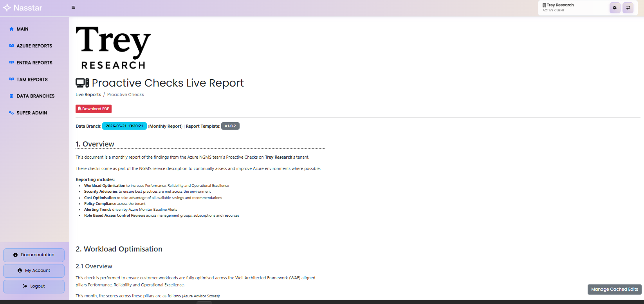Click the database icon beside DATA BRANCHES
Viewport: 644px width, 304px height.
click(11, 96)
